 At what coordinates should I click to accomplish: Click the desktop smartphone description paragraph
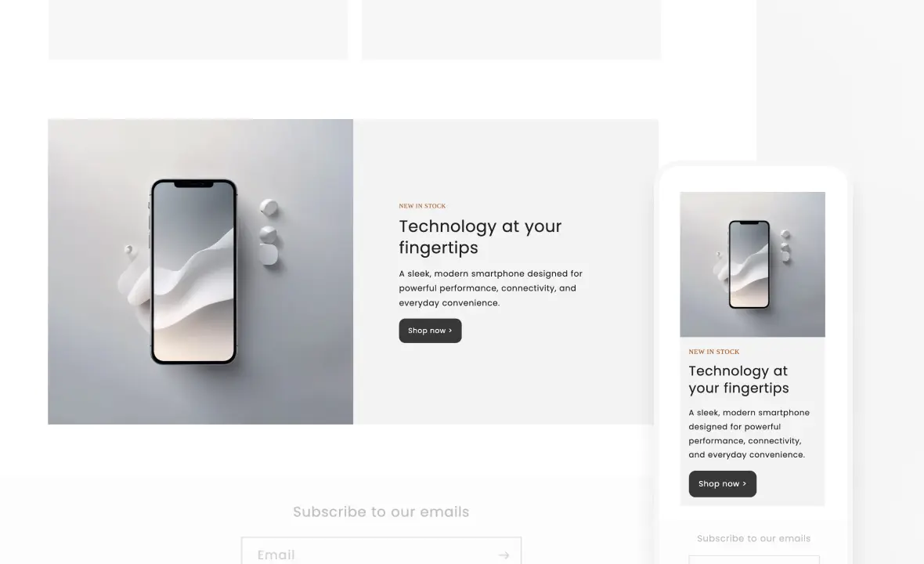click(x=490, y=288)
